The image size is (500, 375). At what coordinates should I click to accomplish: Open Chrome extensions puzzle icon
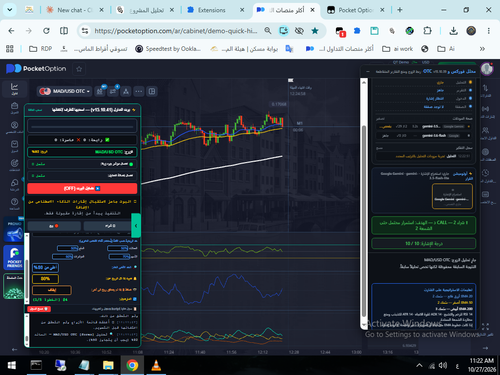(427, 31)
